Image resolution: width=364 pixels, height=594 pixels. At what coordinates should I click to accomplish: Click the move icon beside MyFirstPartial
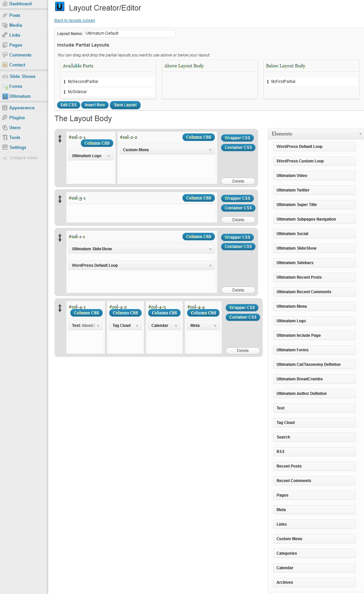(268, 82)
